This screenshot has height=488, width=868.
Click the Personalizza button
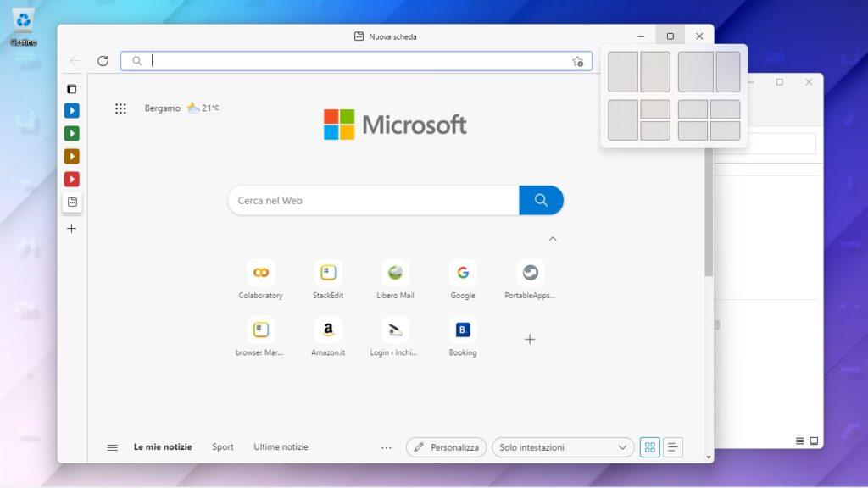pos(446,447)
